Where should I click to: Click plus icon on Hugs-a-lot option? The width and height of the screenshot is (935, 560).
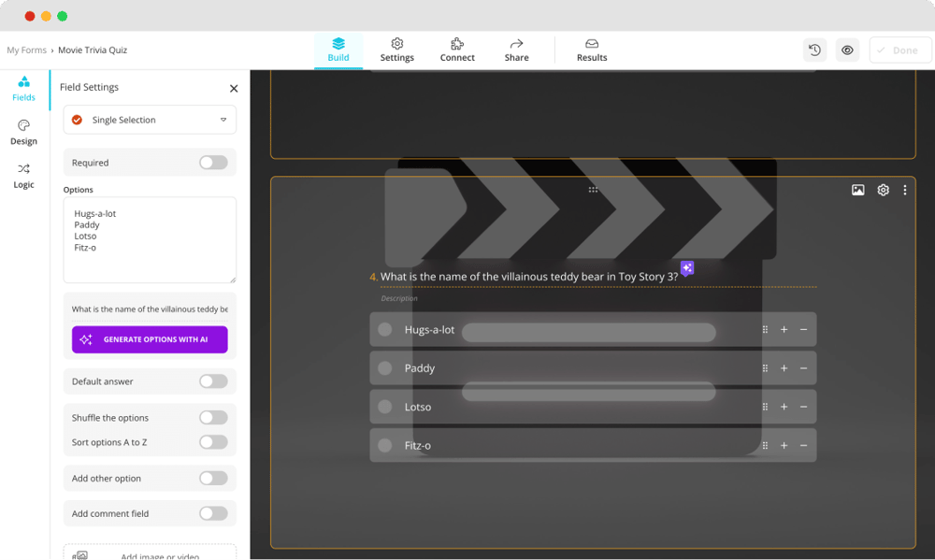pos(784,330)
